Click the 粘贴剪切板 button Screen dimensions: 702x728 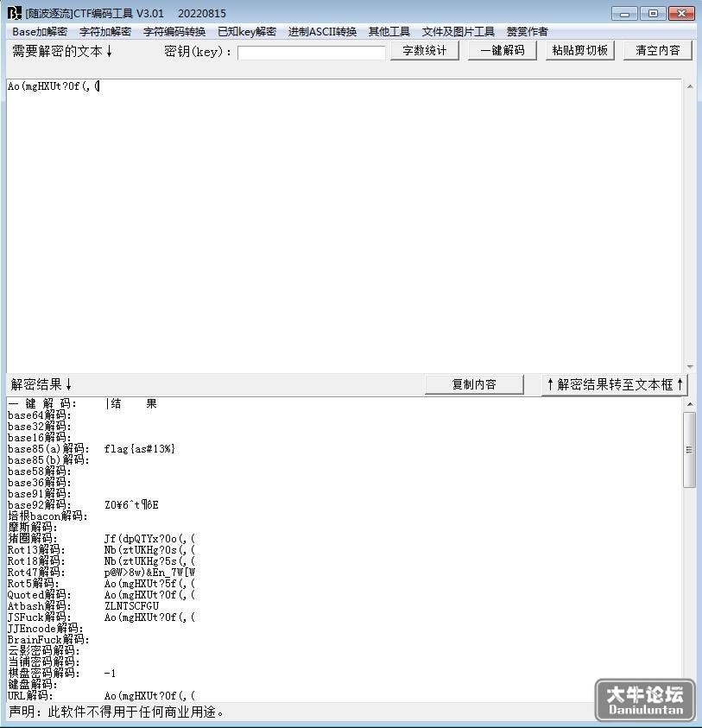point(580,50)
